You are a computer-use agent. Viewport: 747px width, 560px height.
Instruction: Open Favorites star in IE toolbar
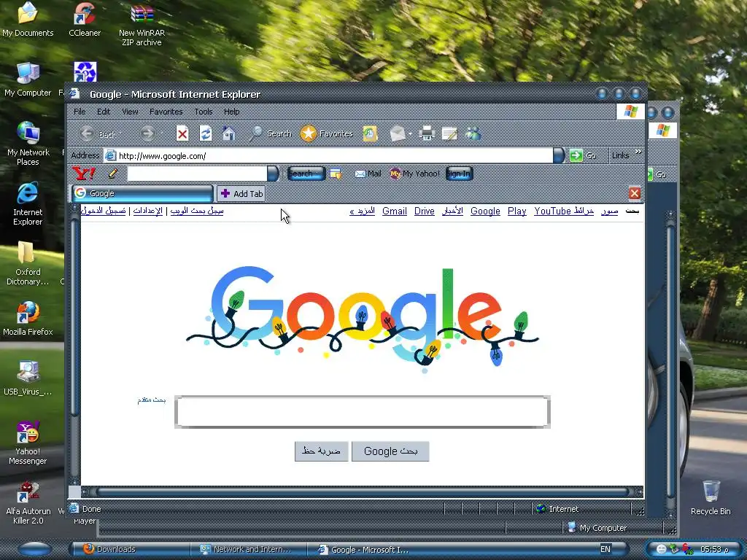(x=327, y=134)
